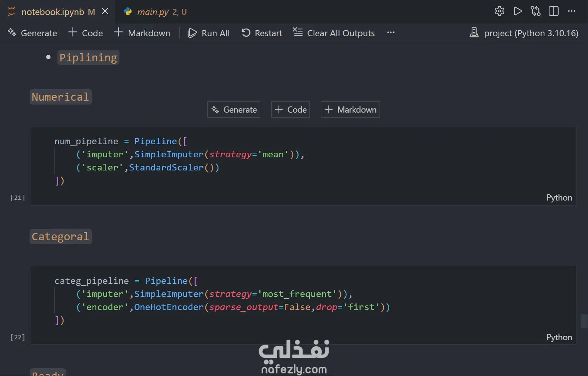Screen dimensions: 588x376
Task: Click the Numerical markdown heading
Action: pyautogui.click(x=60, y=97)
